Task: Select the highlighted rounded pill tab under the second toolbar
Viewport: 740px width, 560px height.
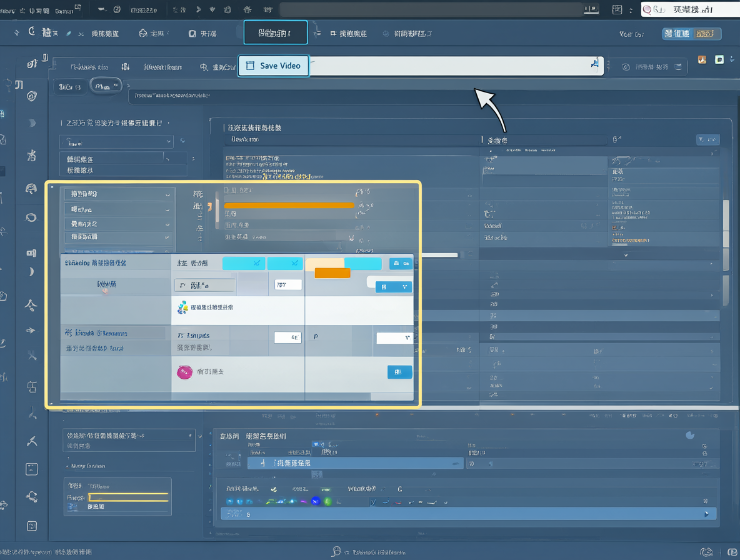Action: click(x=106, y=86)
